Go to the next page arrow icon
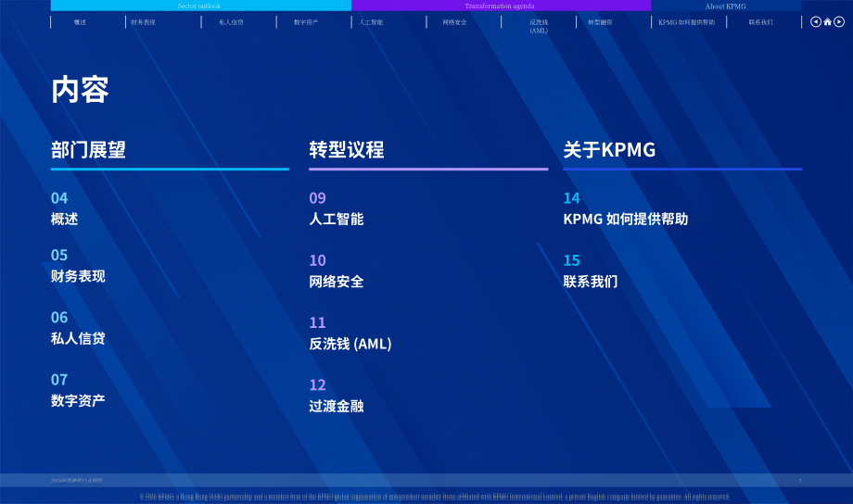Image resolution: width=853 pixels, height=504 pixels. click(x=839, y=21)
